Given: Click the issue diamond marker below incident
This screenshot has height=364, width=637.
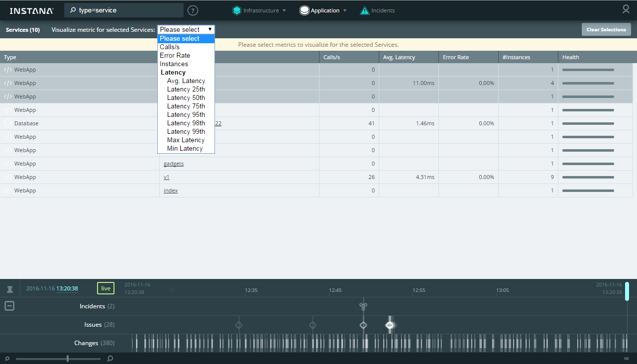Looking at the screenshot, I should pos(363,325).
